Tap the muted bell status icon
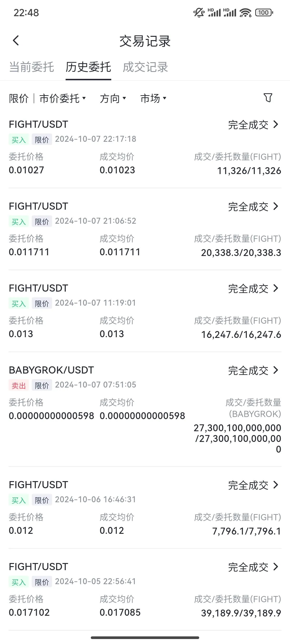This screenshot has height=644, width=290. coord(199,13)
